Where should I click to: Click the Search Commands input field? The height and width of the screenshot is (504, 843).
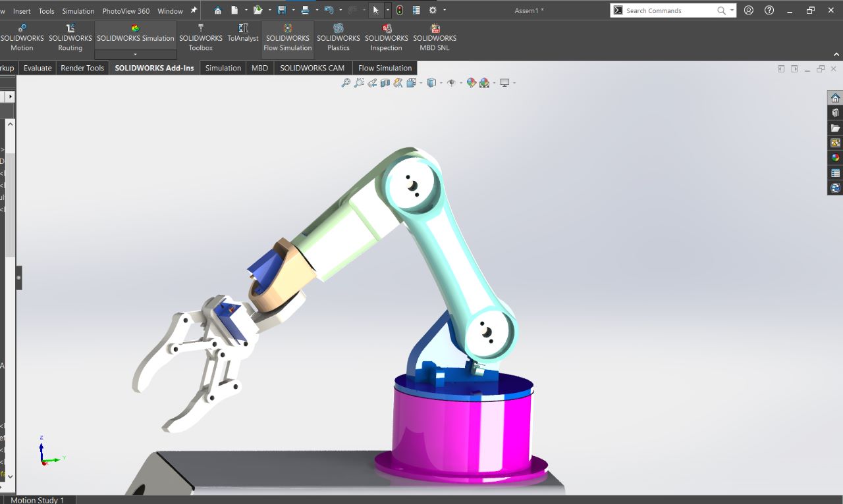[x=673, y=11]
